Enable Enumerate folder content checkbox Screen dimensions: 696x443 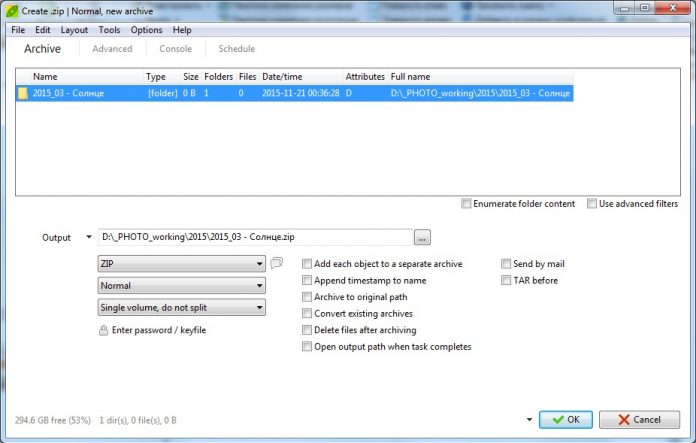click(x=467, y=204)
